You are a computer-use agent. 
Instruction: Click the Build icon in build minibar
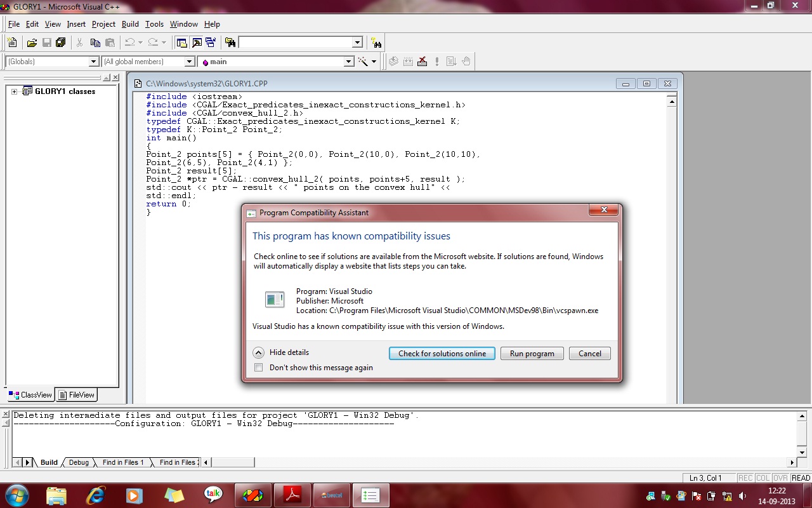pos(408,62)
